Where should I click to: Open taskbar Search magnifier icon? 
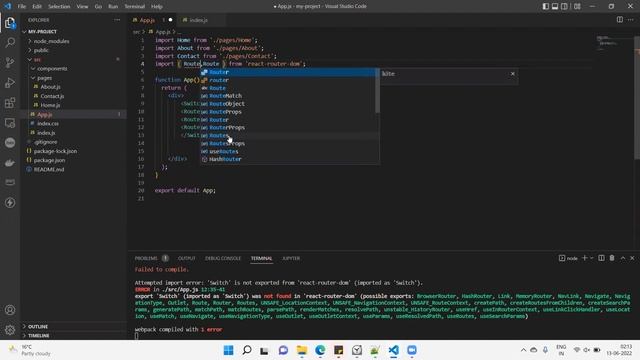click(x=247, y=350)
